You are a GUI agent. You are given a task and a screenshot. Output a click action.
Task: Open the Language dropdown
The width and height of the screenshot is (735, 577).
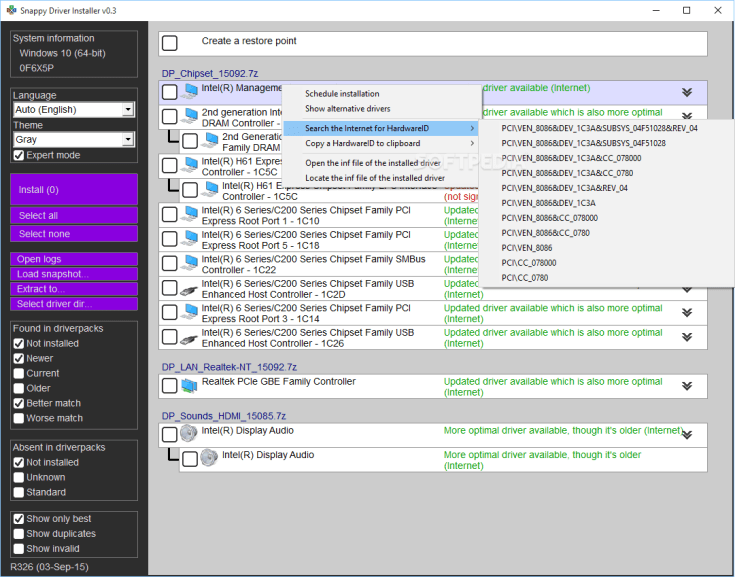pyautogui.click(x=128, y=110)
